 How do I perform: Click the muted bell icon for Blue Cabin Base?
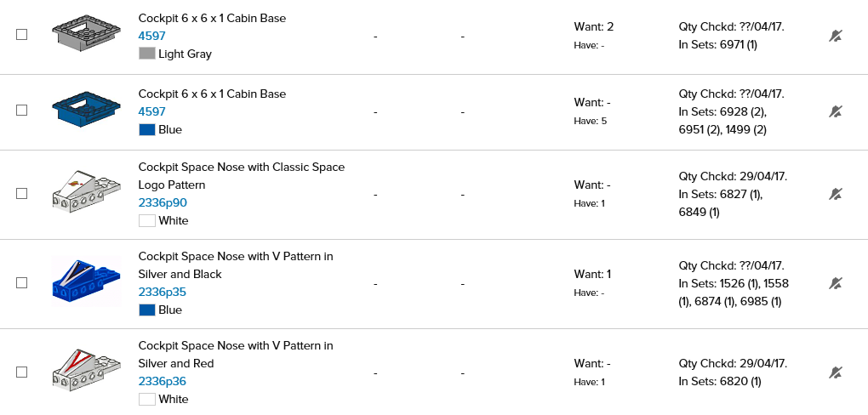coord(836,111)
